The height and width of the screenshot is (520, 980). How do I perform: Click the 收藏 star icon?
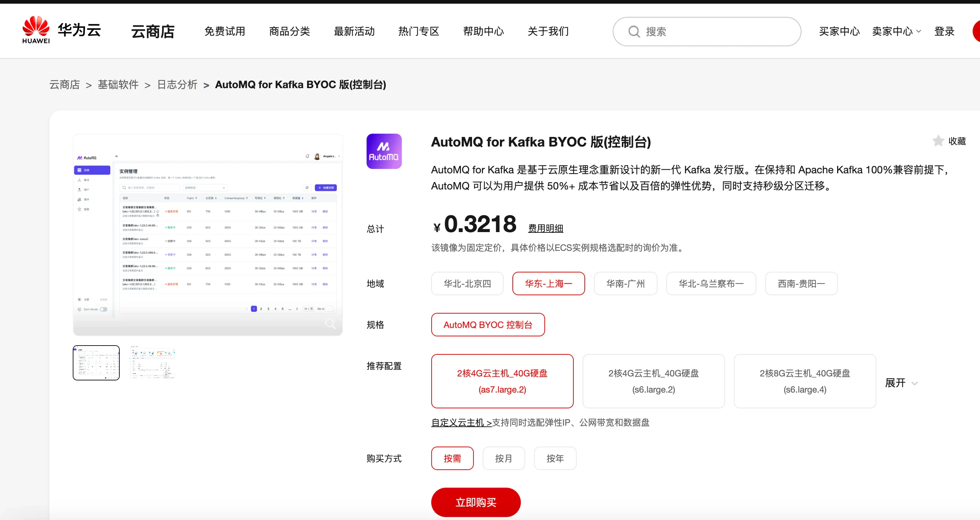click(938, 141)
